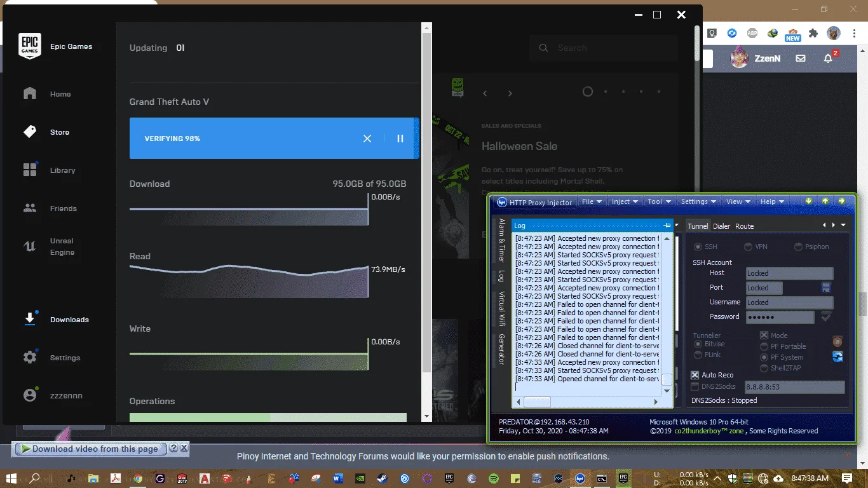Select PF Portable option
This screenshot has width=868, height=488.
tap(764, 346)
